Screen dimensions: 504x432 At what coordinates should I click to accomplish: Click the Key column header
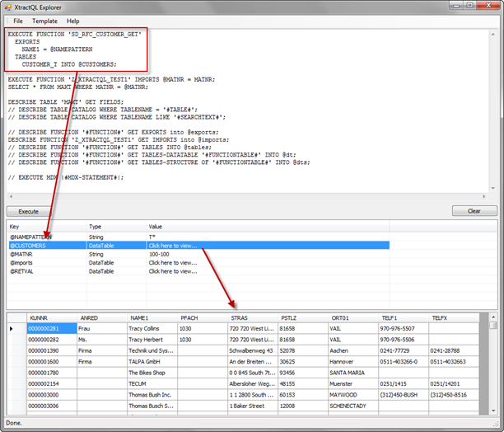coord(45,225)
